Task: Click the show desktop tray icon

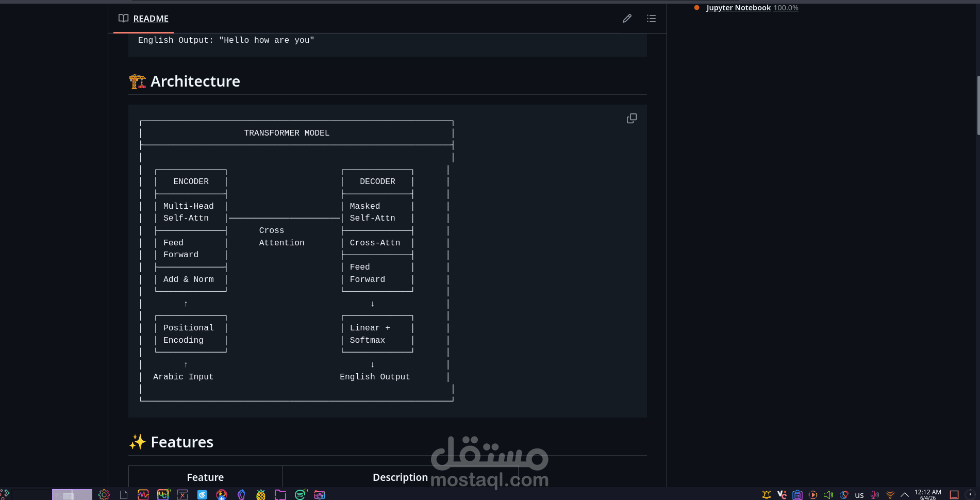Action: click(x=954, y=495)
